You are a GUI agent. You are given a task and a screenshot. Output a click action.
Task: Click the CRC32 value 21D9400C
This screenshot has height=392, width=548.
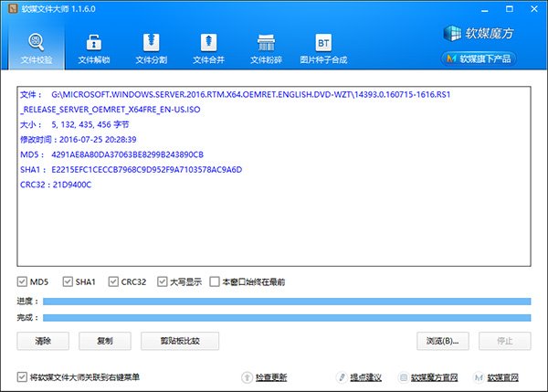[x=72, y=185]
